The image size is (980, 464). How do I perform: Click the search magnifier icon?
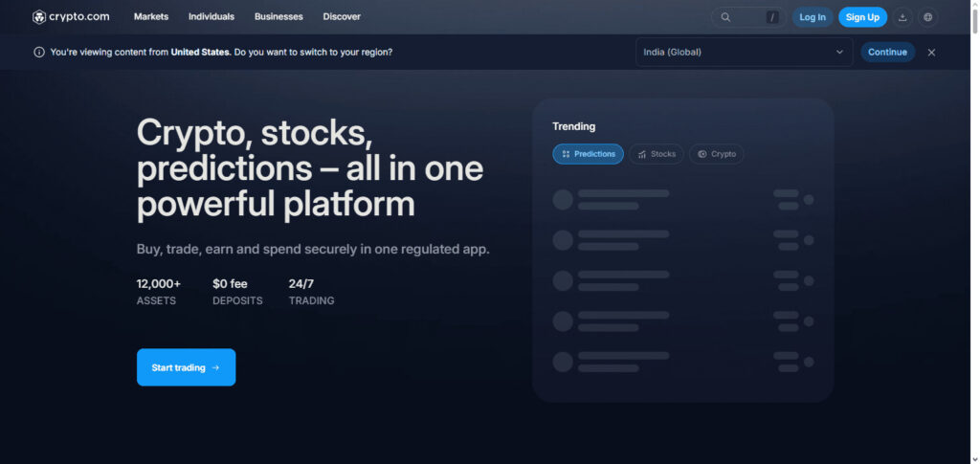[x=725, y=17]
